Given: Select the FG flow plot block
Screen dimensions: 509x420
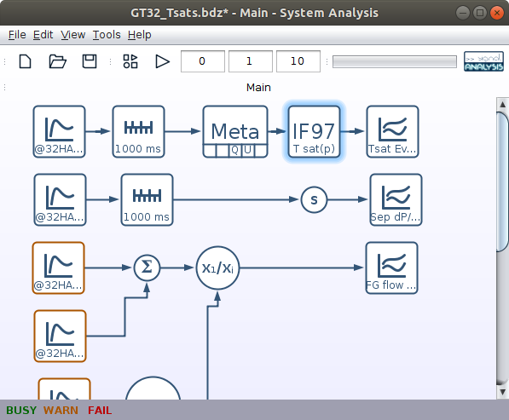Looking at the screenshot, I should pos(391,268).
